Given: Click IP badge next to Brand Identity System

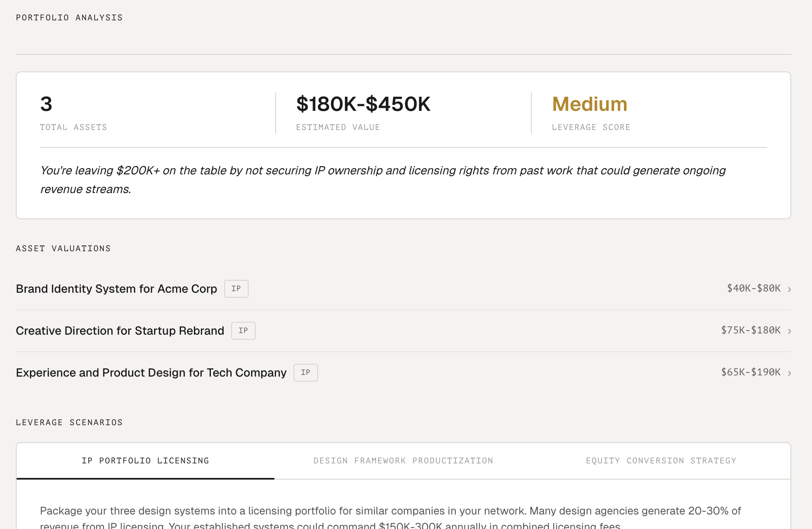Looking at the screenshot, I should point(236,289).
